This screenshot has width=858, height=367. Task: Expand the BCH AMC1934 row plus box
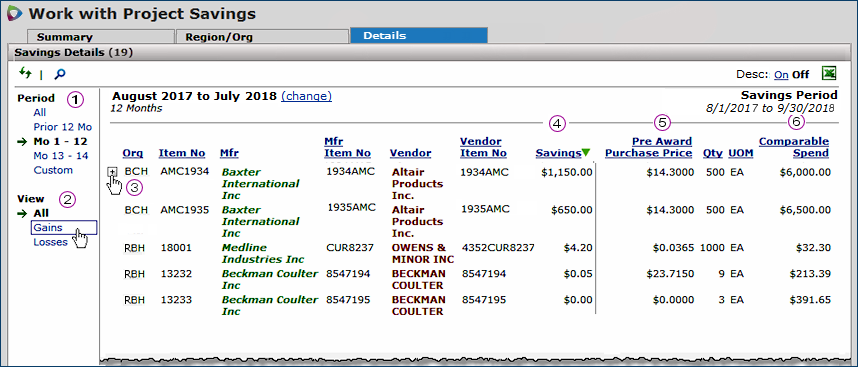tap(112, 172)
